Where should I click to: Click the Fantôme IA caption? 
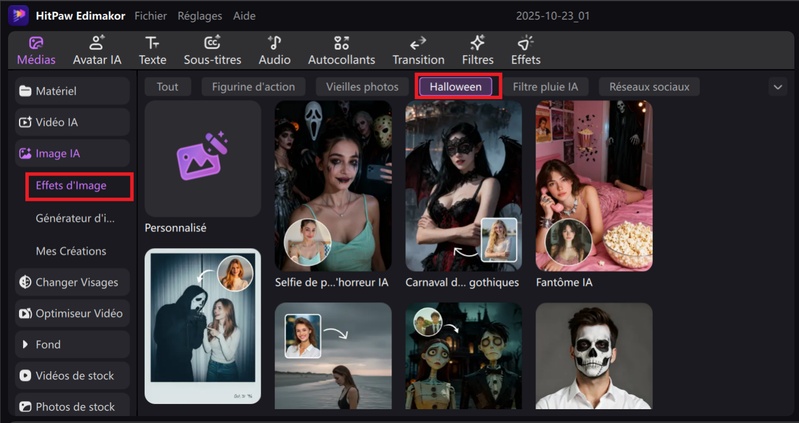[564, 282]
